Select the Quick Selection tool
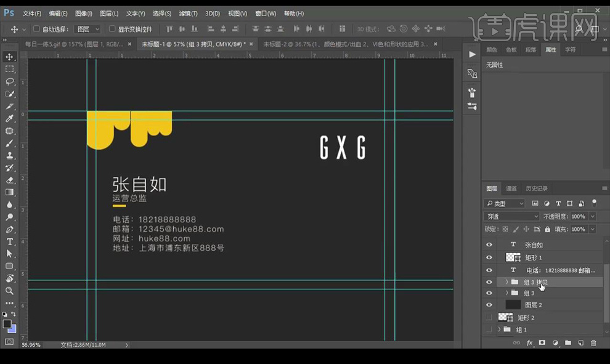Screen dimensions: 610x364 [9, 94]
